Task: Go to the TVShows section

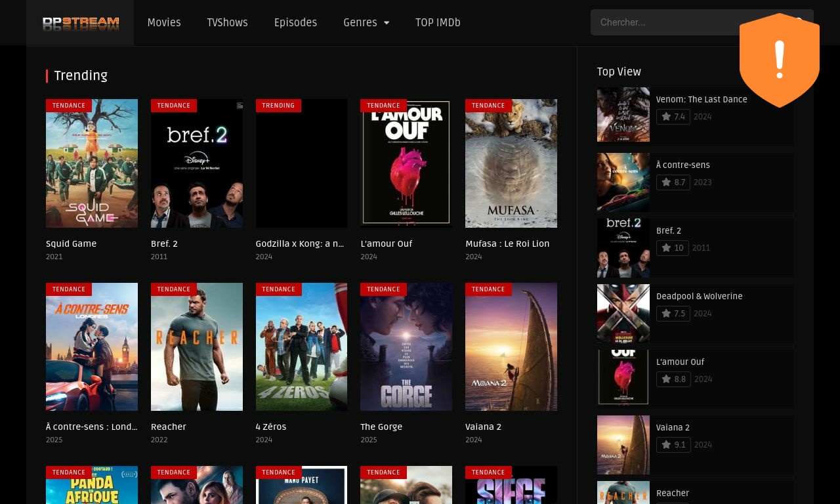Action: click(227, 23)
